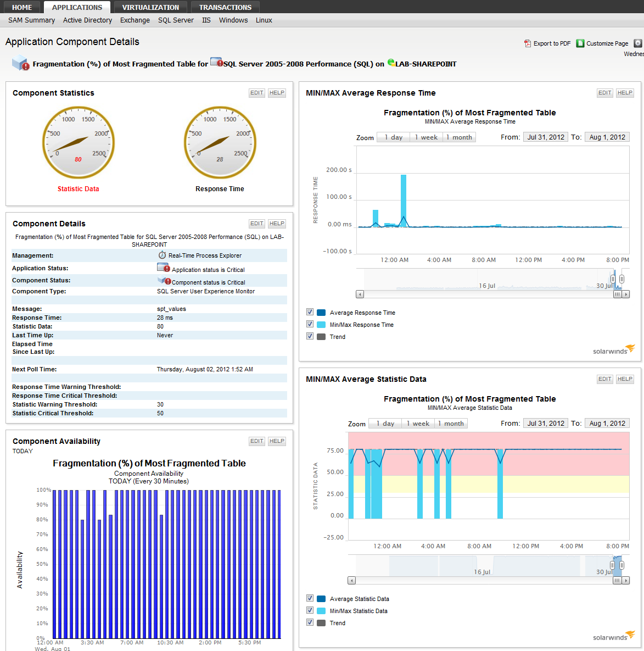Viewport: 644px width, 651px height.
Task: Open the SQL Server submenu item
Action: coord(176,20)
